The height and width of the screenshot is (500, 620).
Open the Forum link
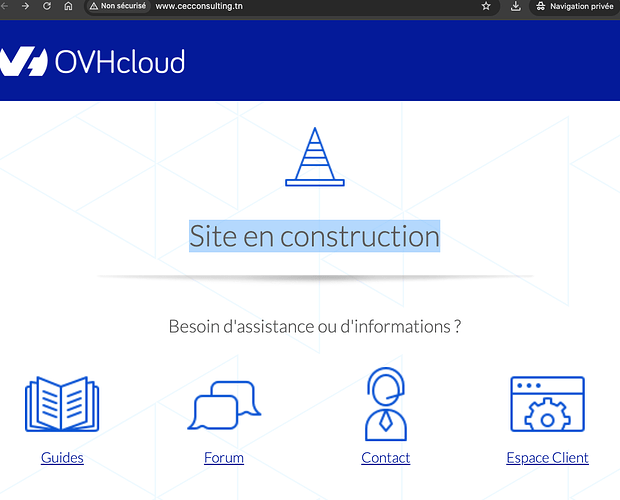coord(224,458)
